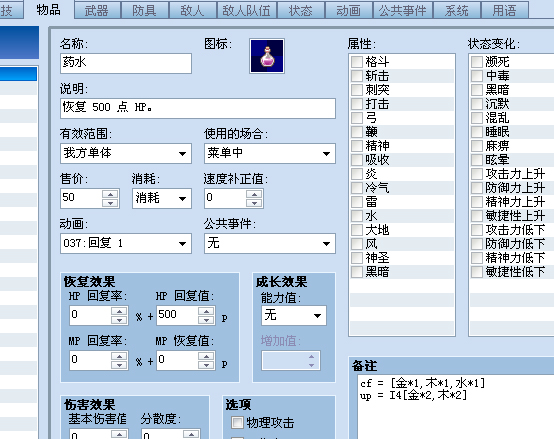This screenshot has height=439, width=554.
Task: Increase HP 回复值 with up arrow
Action: [206, 311]
